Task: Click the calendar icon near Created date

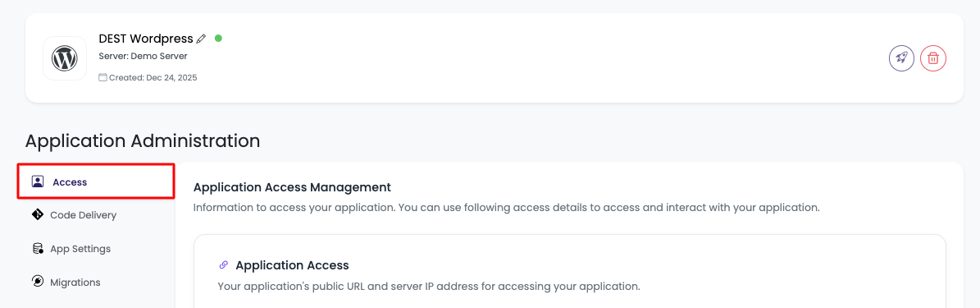Action: tap(103, 78)
